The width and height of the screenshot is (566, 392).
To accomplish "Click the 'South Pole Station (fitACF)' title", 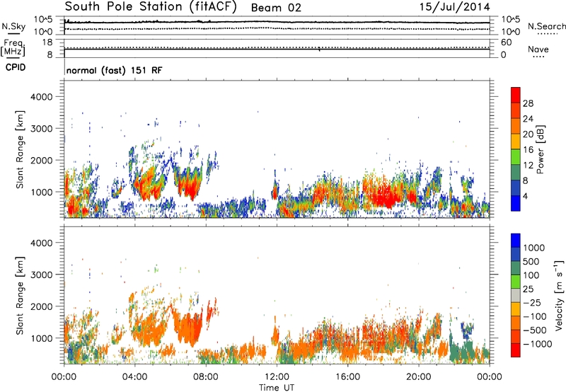I will click(x=151, y=7).
